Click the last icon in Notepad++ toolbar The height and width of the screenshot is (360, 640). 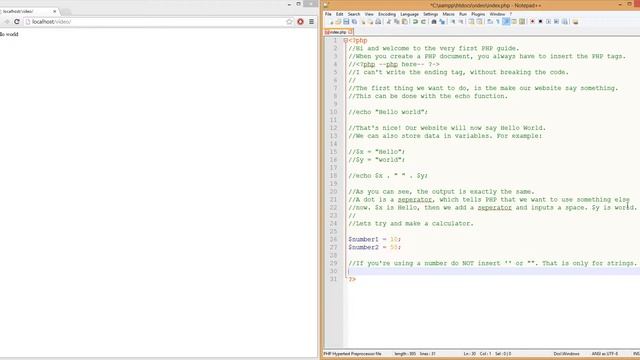point(576,22)
